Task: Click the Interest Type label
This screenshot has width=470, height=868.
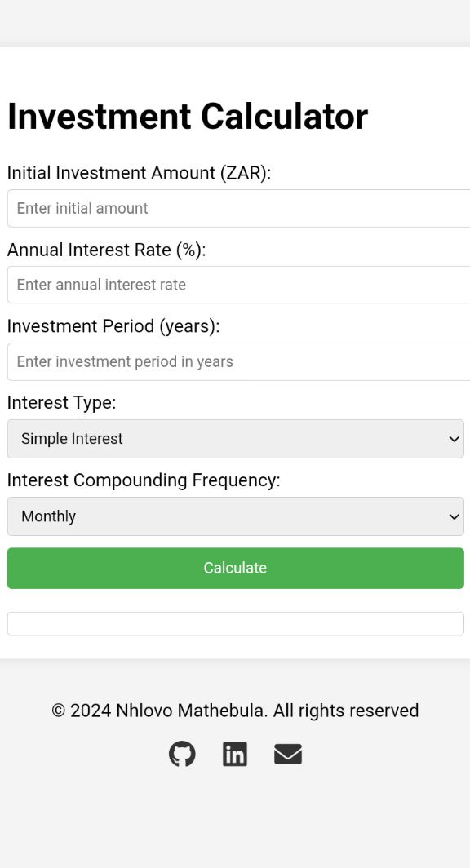Action: (61, 402)
